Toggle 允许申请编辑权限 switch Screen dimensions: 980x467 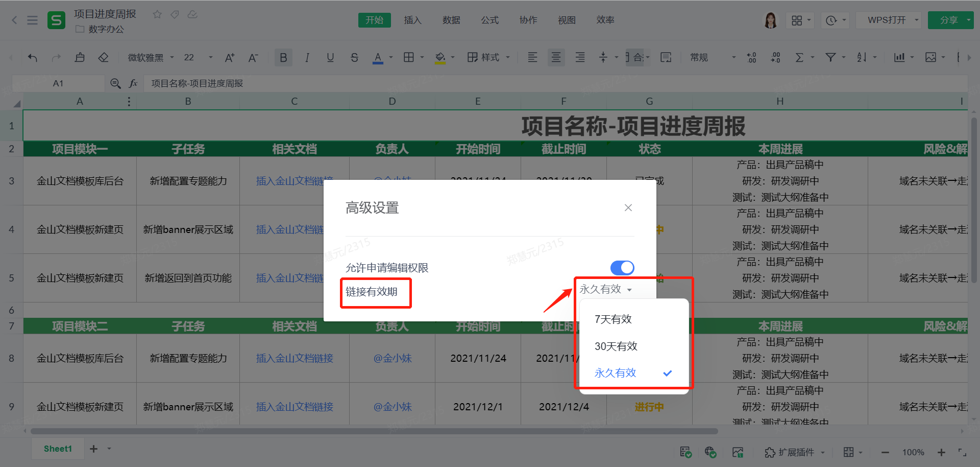tap(622, 268)
